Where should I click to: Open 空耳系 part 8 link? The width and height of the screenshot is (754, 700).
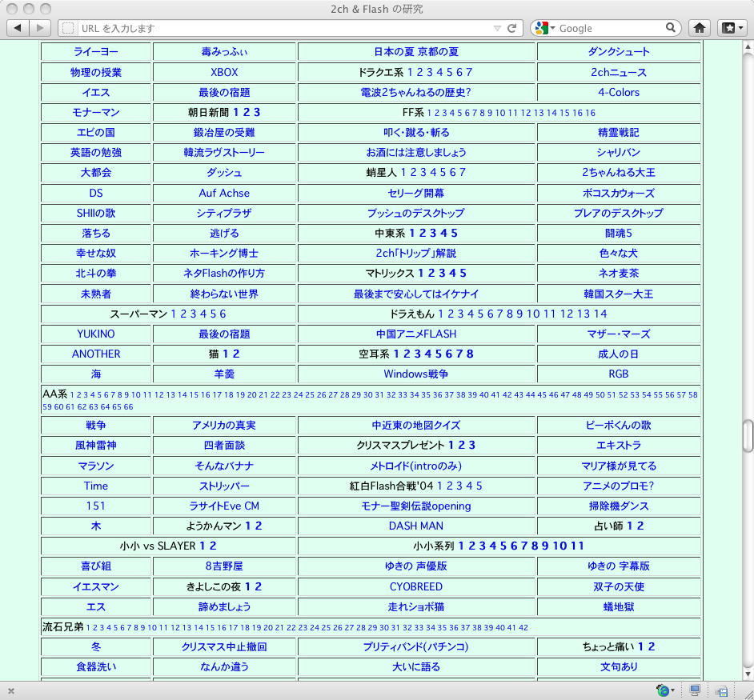point(470,354)
